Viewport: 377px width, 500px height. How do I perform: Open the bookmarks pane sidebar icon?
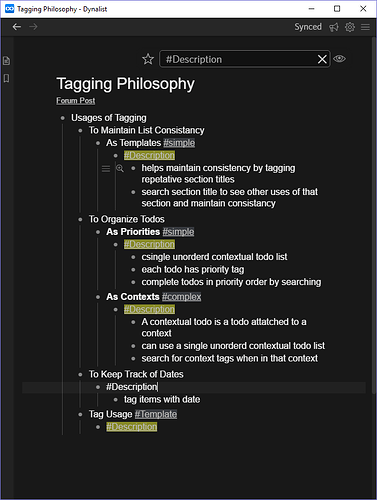6,78
